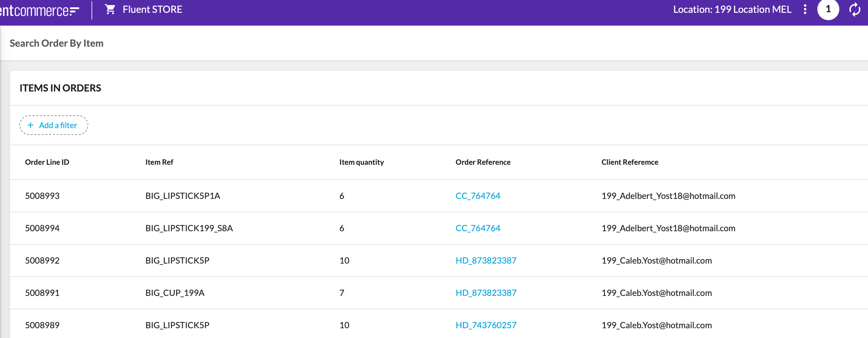Open the three-dot options menu
The height and width of the screenshot is (338, 868).
click(805, 9)
